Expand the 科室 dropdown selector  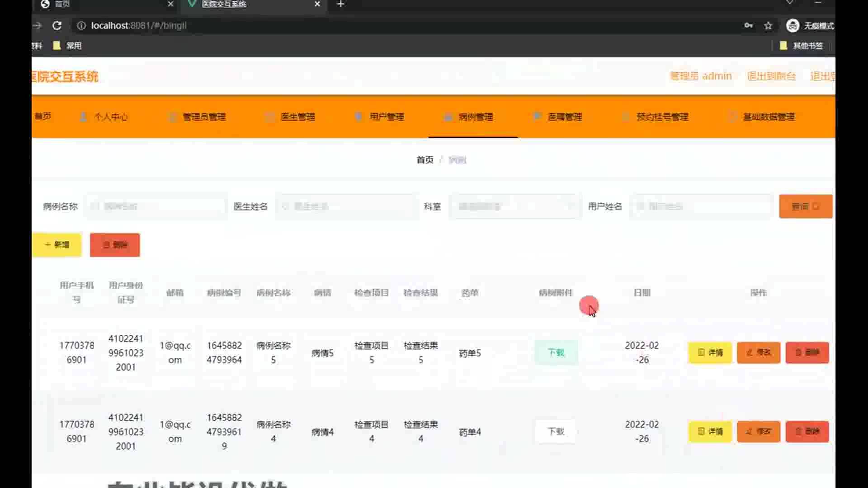(514, 206)
